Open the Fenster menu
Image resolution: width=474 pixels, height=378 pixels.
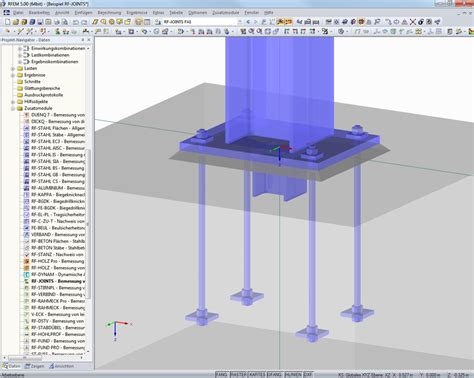(252, 13)
